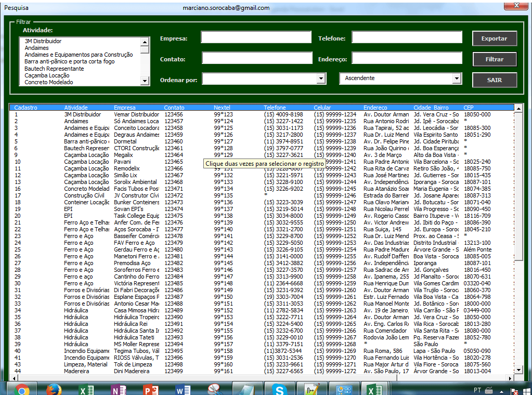
Task: Open Google Chrome from the taskbar
Action: click(22, 389)
